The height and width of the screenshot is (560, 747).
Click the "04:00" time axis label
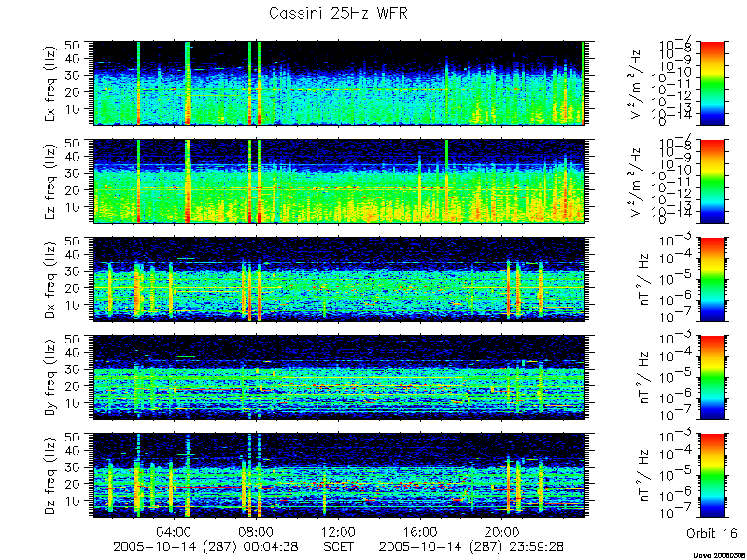pos(175,531)
